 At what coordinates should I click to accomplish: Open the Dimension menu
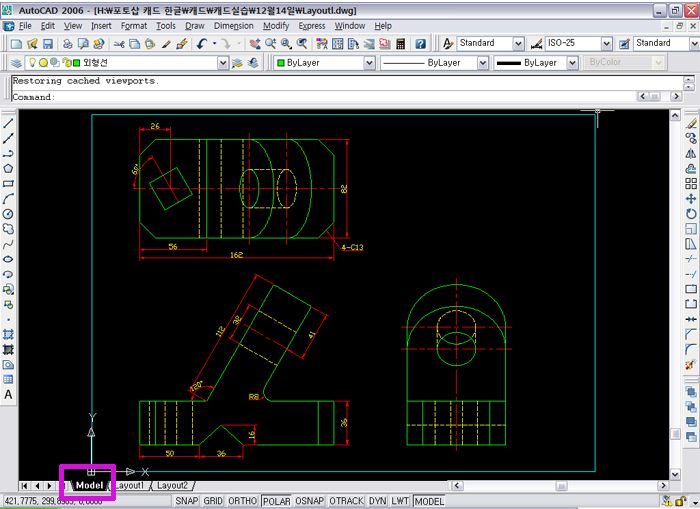(x=233, y=26)
